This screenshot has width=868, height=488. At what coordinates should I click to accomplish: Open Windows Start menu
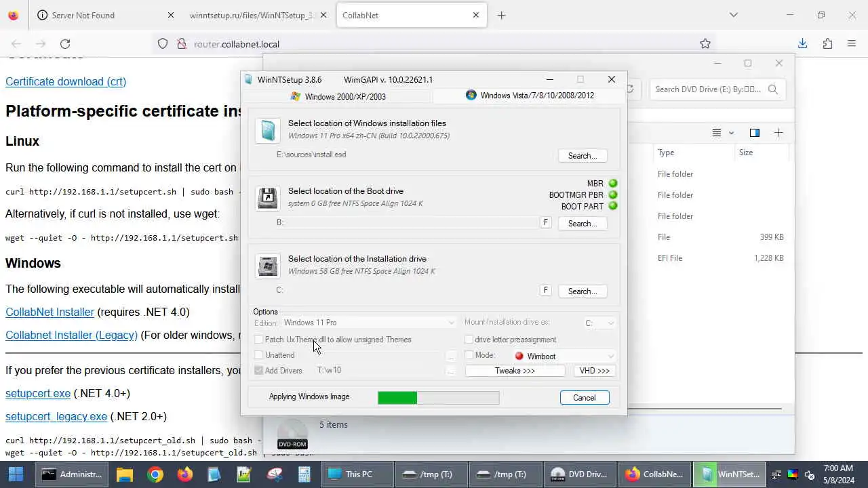15,474
